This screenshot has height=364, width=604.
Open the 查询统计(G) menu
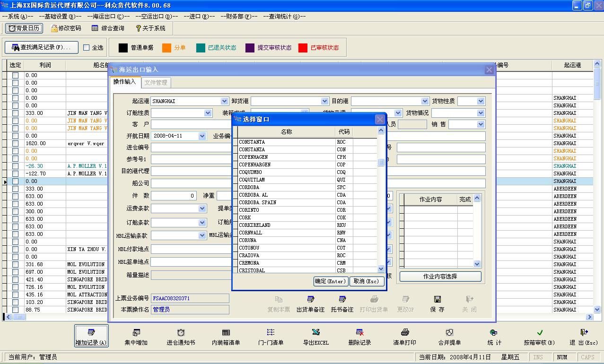(284, 17)
